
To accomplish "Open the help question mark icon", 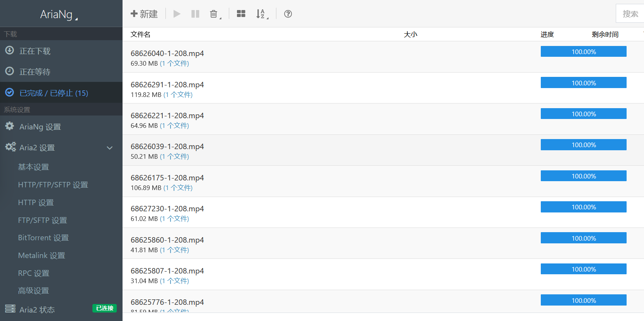I will [x=288, y=14].
